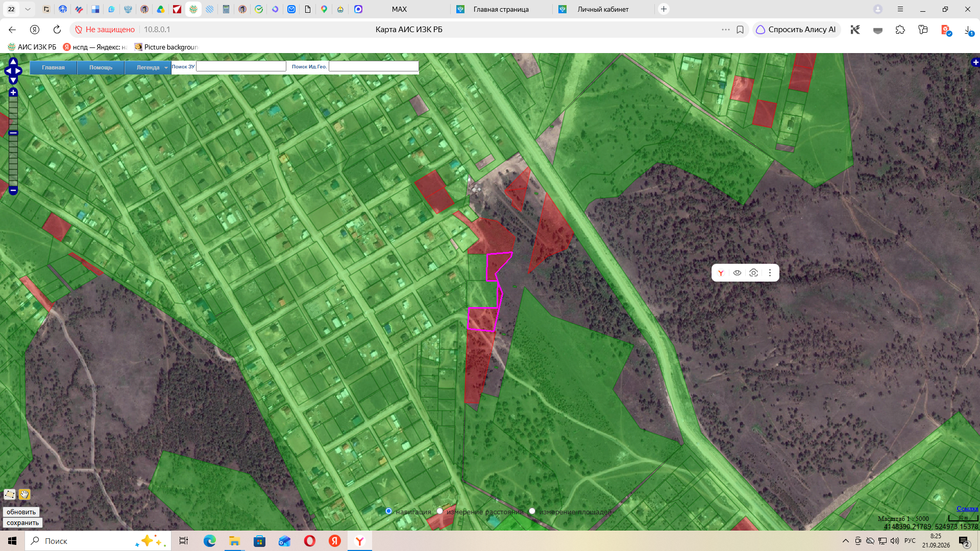Open the browser extensions puzzle icon

click(900, 30)
